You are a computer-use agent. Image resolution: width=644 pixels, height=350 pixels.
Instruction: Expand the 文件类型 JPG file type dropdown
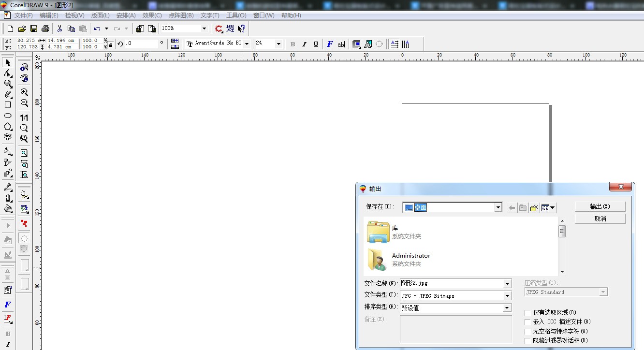point(507,296)
